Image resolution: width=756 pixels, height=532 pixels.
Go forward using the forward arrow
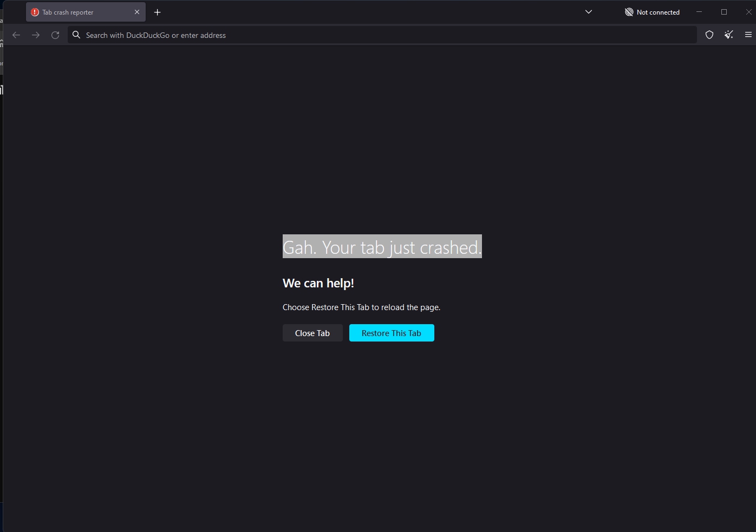pyautogui.click(x=36, y=35)
